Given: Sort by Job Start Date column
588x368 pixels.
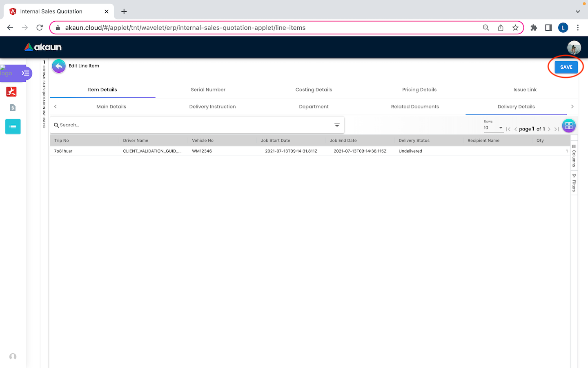Looking at the screenshot, I should (276, 141).
